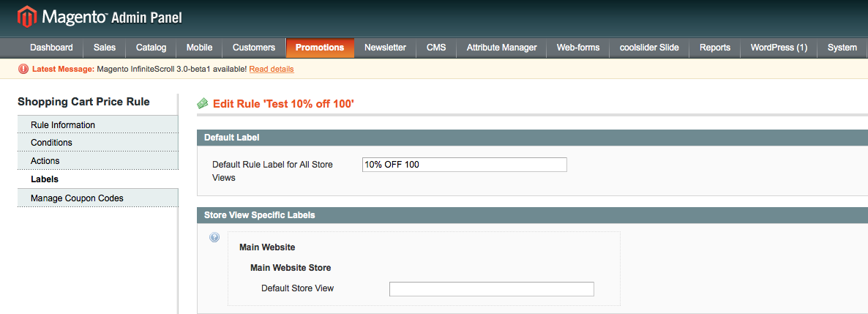Image resolution: width=868 pixels, height=314 pixels.
Task: Click the Magento InfiniteScroll message text
Action: coord(171,70)
